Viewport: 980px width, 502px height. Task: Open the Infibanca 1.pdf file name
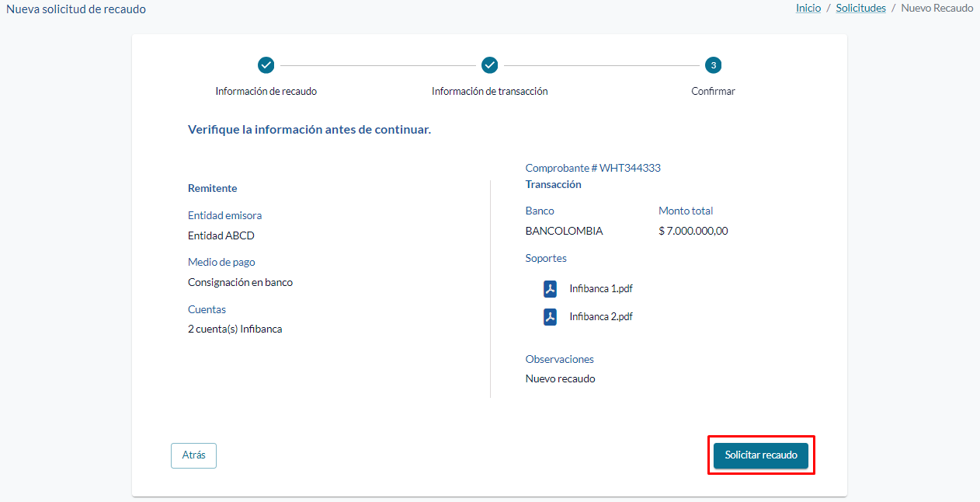pyautogui.click(x=601, y=288)
